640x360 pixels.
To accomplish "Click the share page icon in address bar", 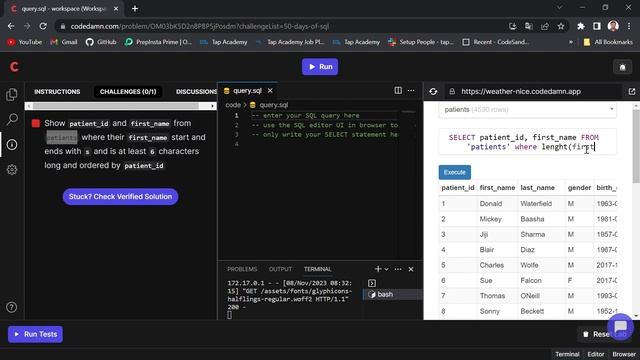I will point(544,26).
